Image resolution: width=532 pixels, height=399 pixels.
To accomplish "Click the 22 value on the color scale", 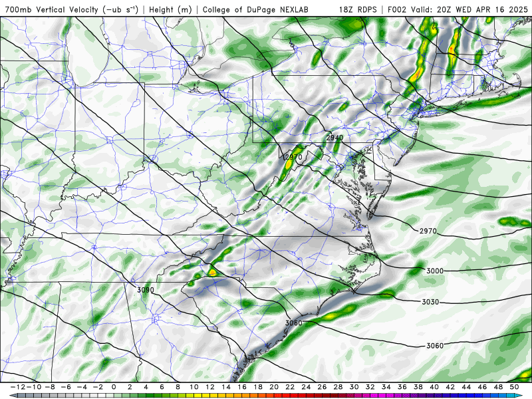I will point(290,387).
